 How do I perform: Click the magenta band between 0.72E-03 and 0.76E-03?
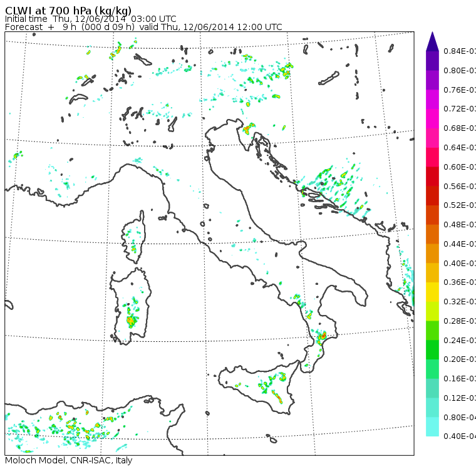432,100
